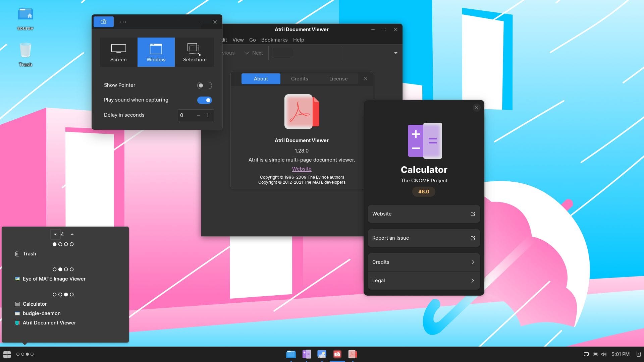Open the Budgie menu at bottom-left
Image resolution: width=644 pixels, height=362 pixels.
pos(7,354)
